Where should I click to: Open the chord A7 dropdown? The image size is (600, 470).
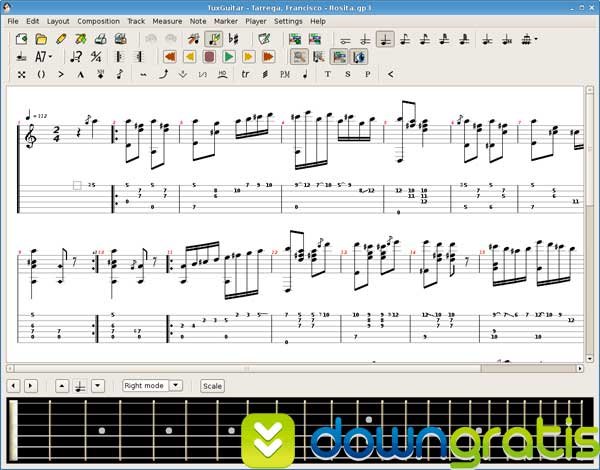pyautogui.click(x=44, y=57)
